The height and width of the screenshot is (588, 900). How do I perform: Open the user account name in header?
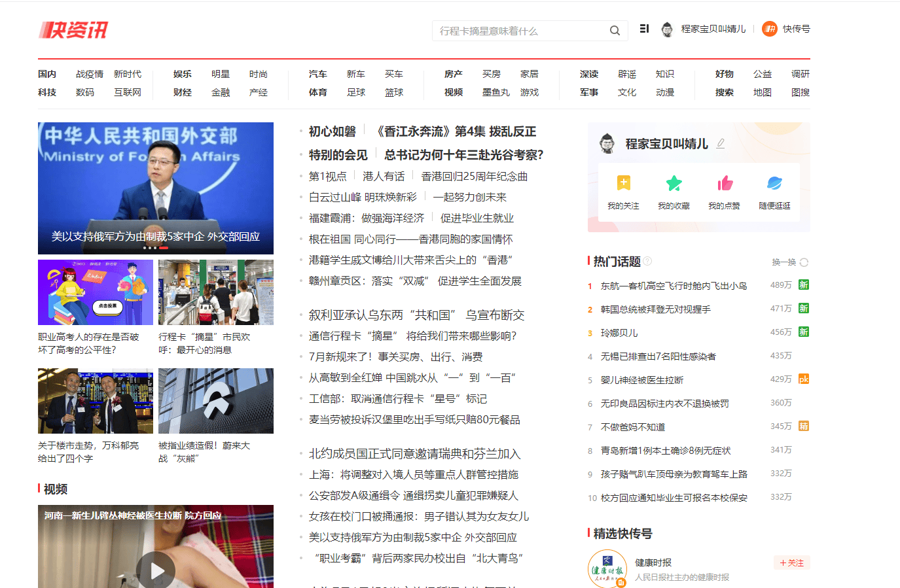tap(713, 29)
